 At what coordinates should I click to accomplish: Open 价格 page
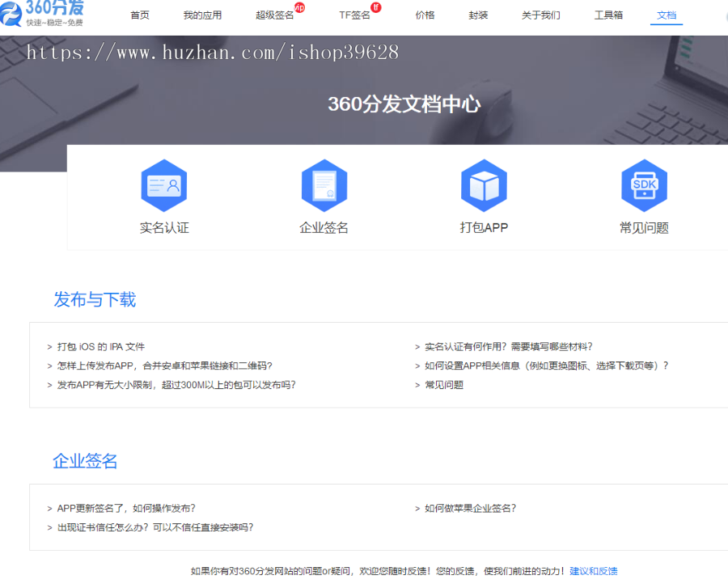click(x=425, y=15)
